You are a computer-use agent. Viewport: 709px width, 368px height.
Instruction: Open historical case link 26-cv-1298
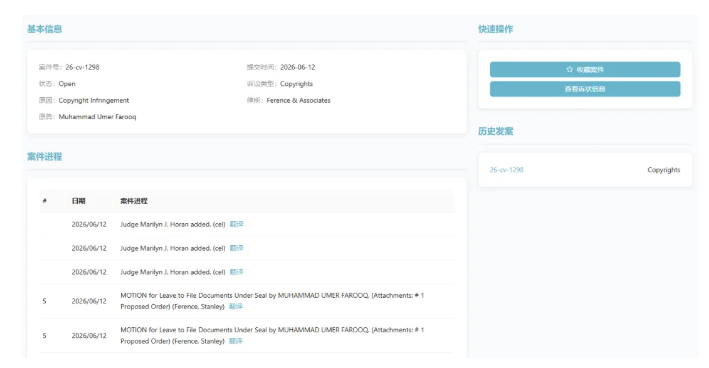coord(506,170)
